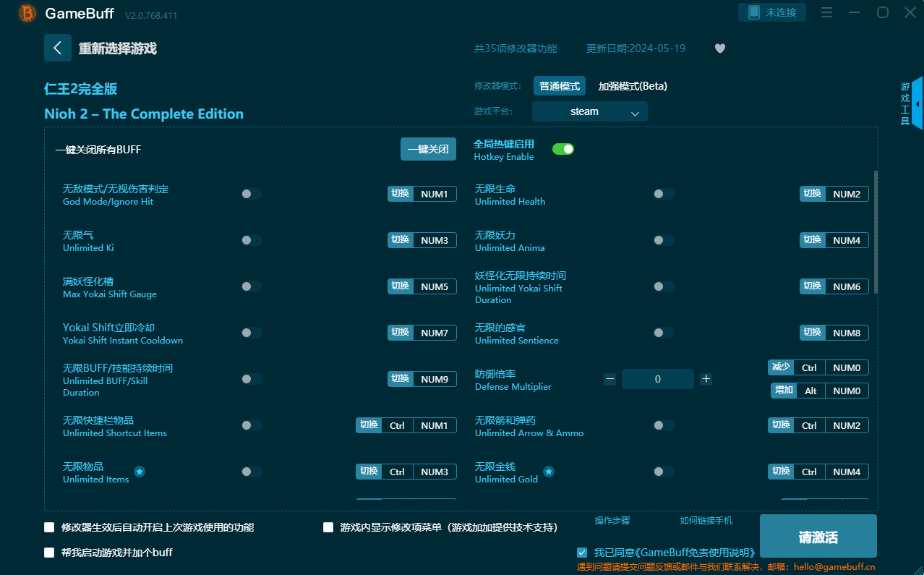
Task: Click NUM7 hotkey for Instant Cooldown
Action: point(435,333)
